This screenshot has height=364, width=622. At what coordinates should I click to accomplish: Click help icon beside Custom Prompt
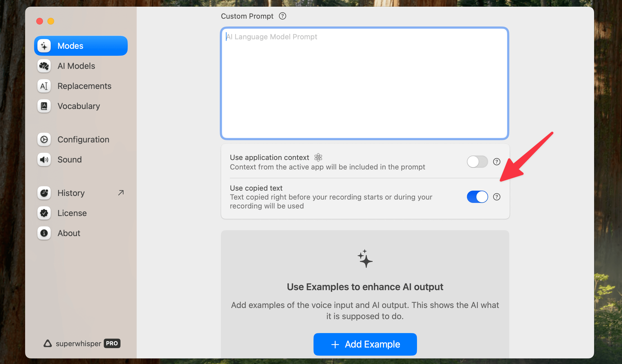[283, 16]
